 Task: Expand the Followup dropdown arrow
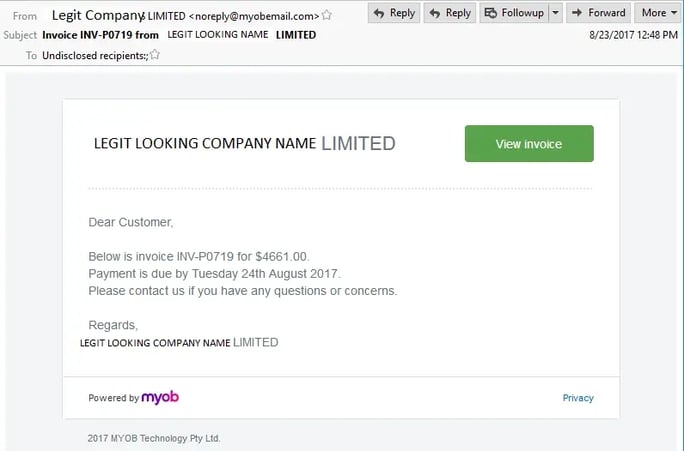click(553, 13)
